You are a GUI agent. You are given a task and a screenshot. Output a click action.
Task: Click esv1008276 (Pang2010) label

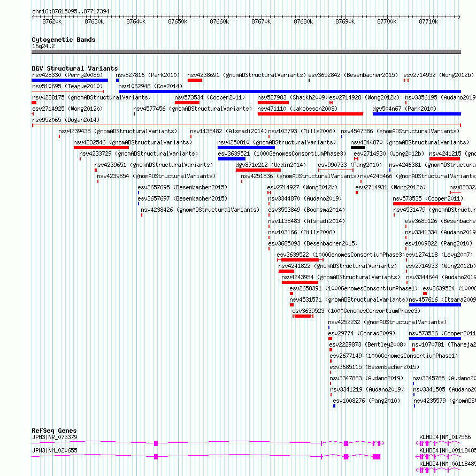coord(366,401)
